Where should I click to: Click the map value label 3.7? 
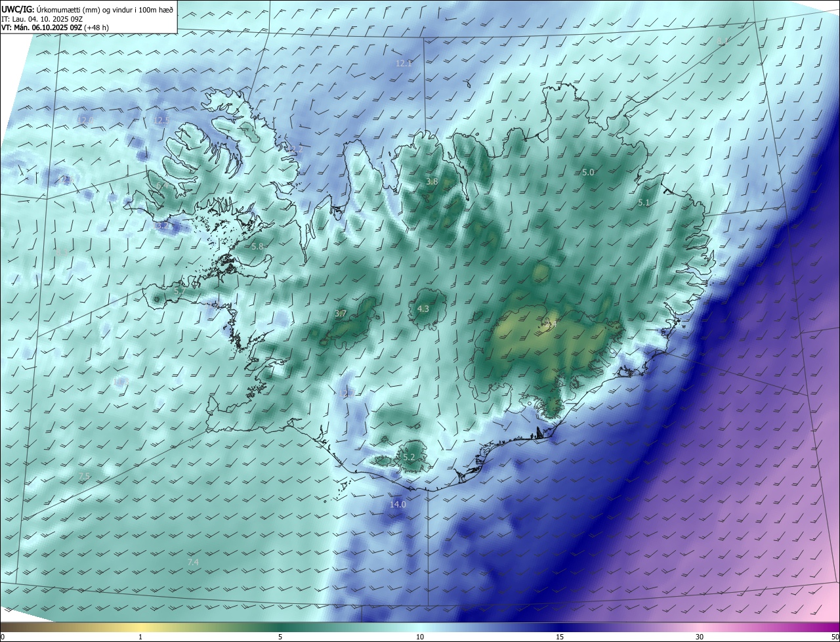tap(341, 314)
